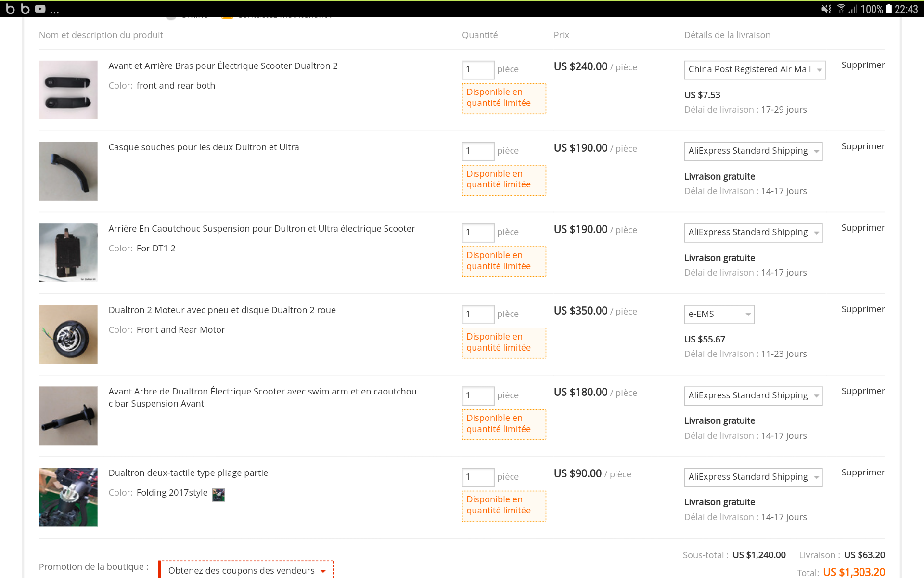Open the YouTube notification icon in status bar
924x578 pixels.
40,9
